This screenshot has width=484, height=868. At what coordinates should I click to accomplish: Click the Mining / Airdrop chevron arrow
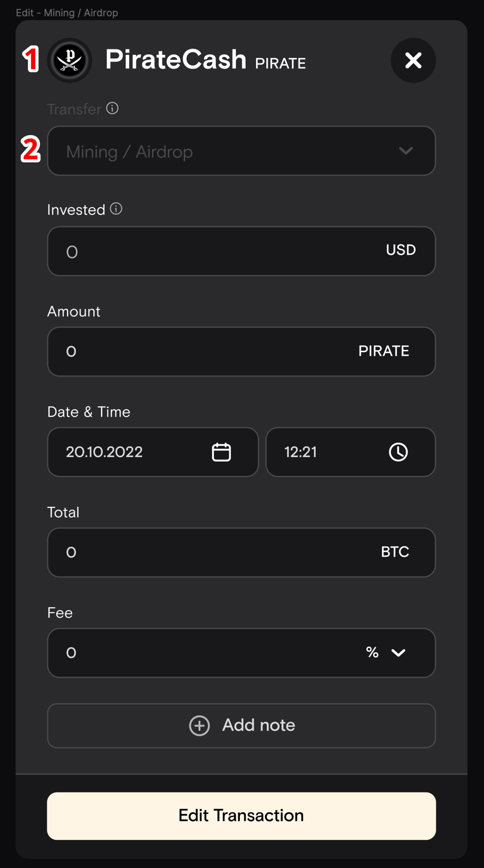(x=406, y=151)
